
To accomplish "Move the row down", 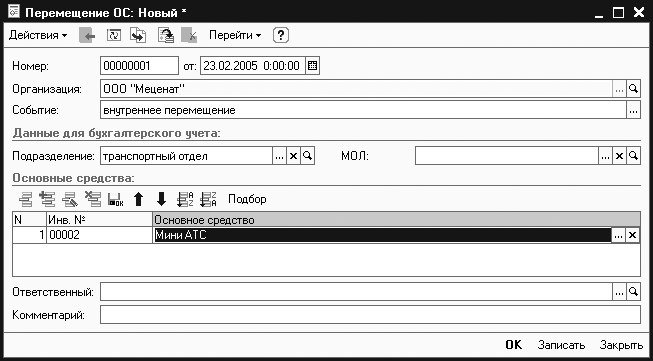I will (x=161, y=199).
